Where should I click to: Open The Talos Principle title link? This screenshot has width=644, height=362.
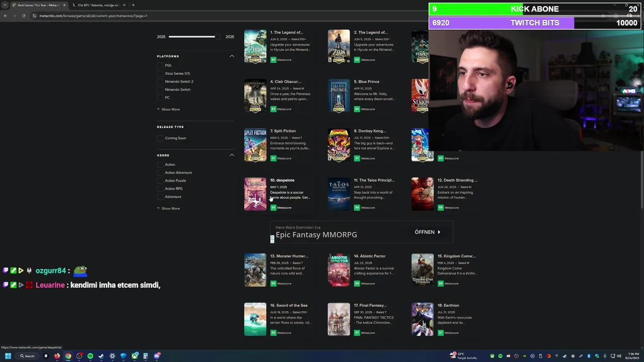pyautogui.click(x=374, y=180)
